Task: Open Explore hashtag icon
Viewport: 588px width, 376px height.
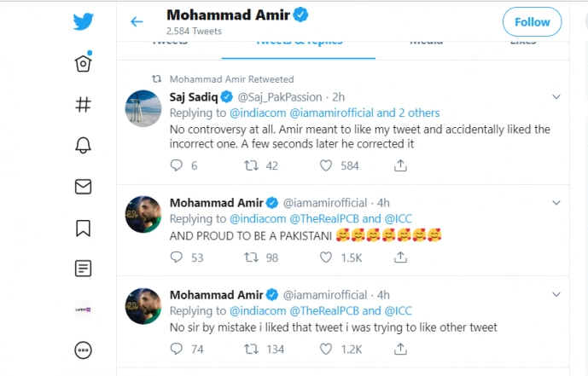Action: [x=84, y=105]
